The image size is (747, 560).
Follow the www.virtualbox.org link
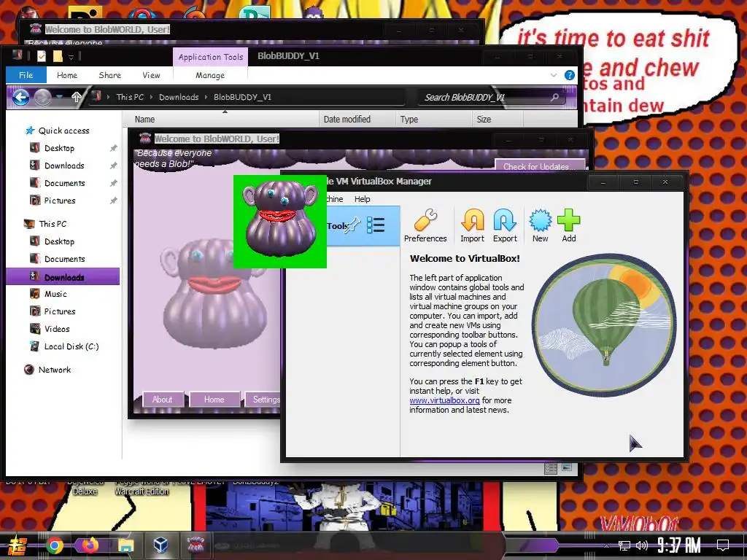pyautogui.click(x=444, y=400)
